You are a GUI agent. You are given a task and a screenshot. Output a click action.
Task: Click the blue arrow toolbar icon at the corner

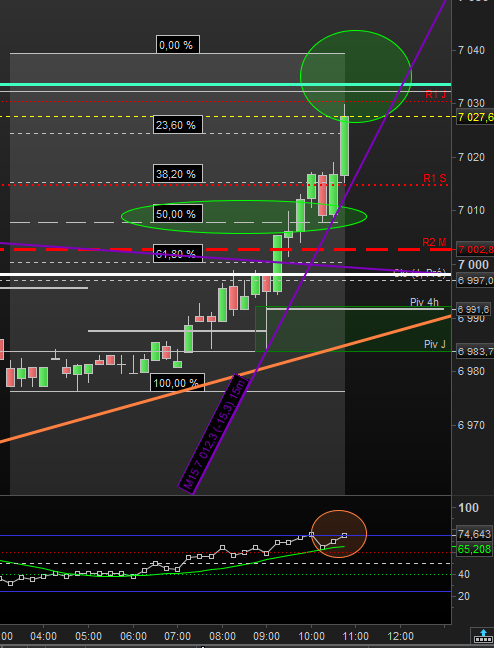pyautogui.click(x=482, y=635)
